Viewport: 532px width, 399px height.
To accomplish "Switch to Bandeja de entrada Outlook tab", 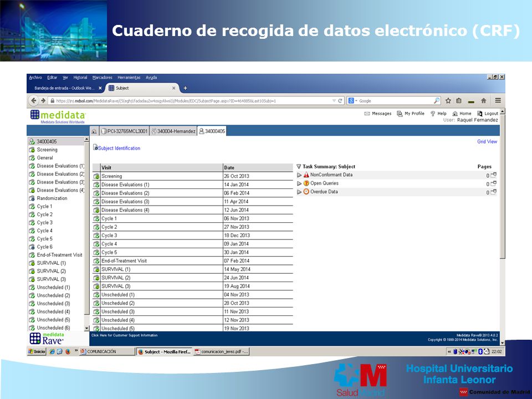I will point(65,88).
